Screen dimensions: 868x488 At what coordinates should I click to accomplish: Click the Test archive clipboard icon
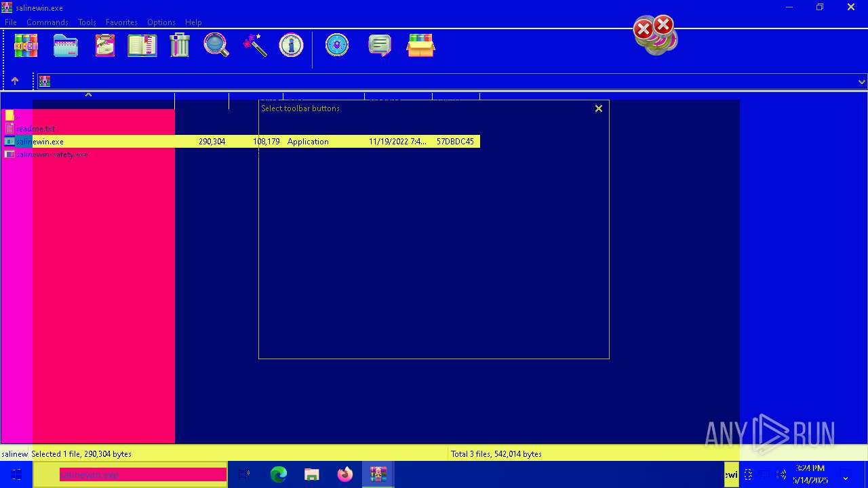104,46
